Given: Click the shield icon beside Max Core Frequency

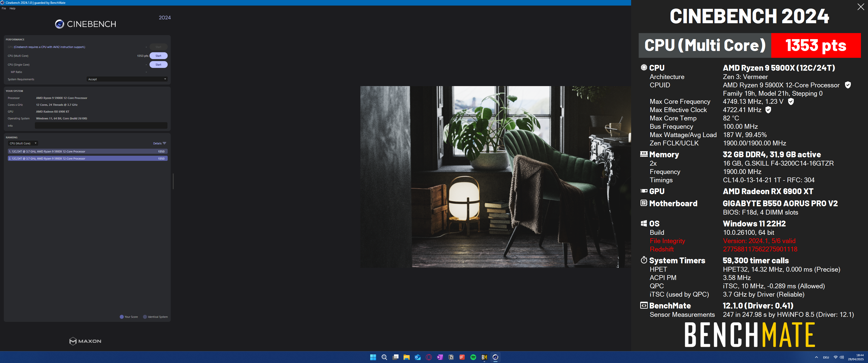Looking at the screenshot, I should (x=791, y=101).
